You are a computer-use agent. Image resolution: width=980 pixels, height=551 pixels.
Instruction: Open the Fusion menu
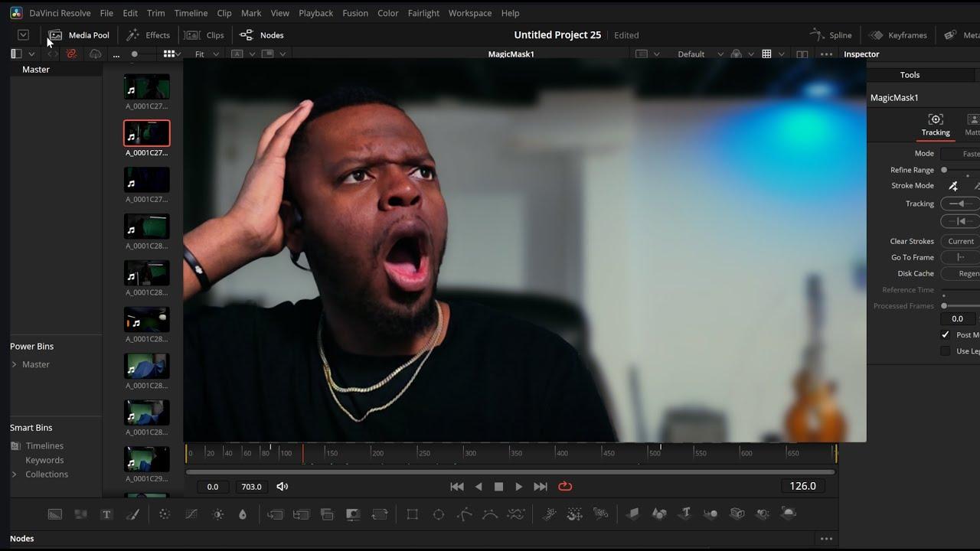355,13
